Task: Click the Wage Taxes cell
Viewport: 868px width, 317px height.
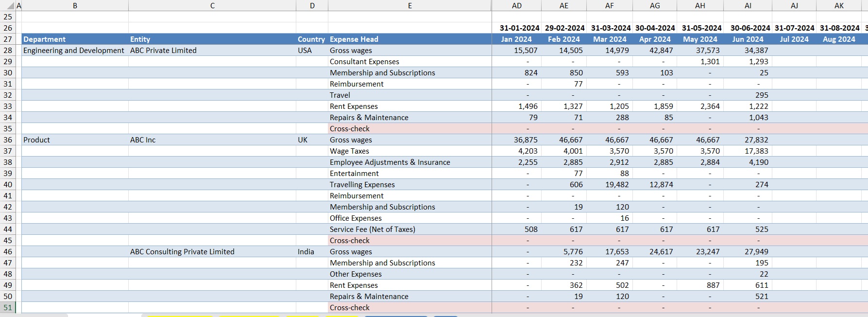Action: (349, 151)
